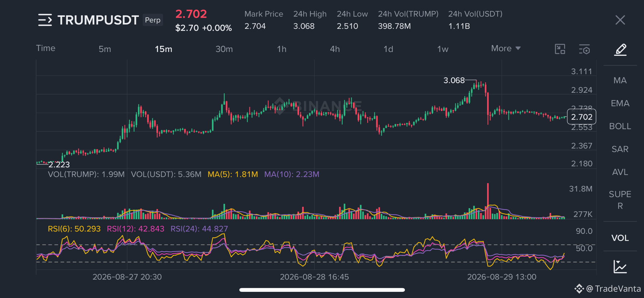
Task: Click the VOL(USDT): 5.36M readout
Action: (166, 174)
